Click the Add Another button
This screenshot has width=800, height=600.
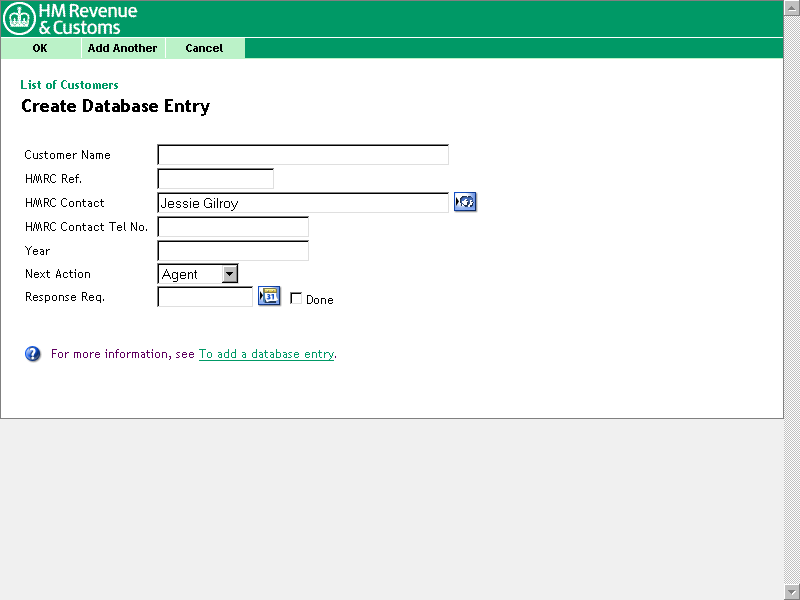[x=122, y=48]
